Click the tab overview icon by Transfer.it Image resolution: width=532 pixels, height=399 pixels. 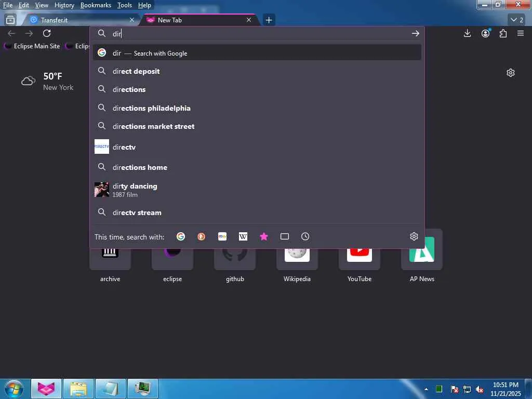pos(10,20)
